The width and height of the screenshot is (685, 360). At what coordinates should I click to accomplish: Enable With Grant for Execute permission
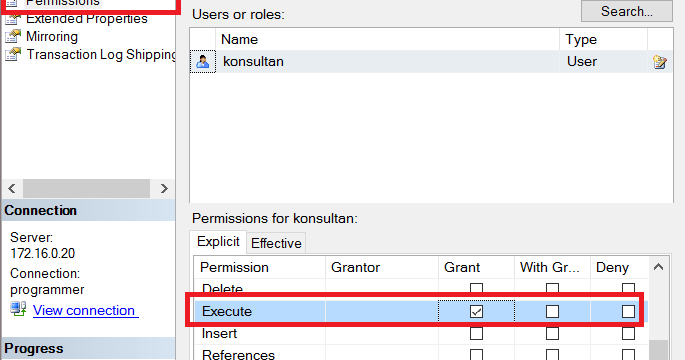552,312
